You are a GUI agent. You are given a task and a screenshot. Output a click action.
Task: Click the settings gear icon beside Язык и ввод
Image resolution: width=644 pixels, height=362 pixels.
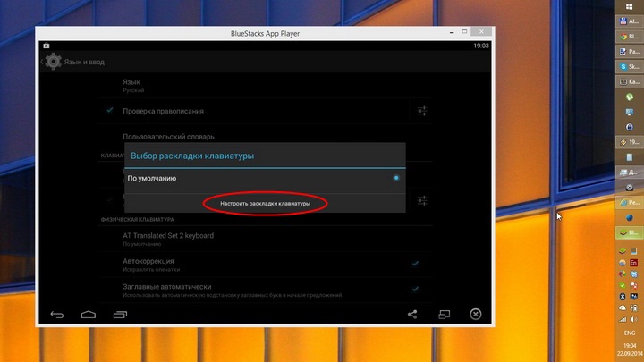53,62
